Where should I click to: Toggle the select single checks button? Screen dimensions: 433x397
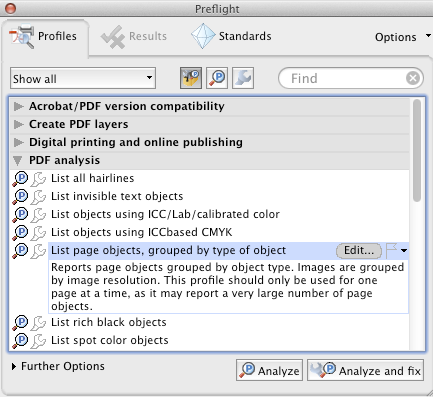pyautogui.click(x=217, y=78)
